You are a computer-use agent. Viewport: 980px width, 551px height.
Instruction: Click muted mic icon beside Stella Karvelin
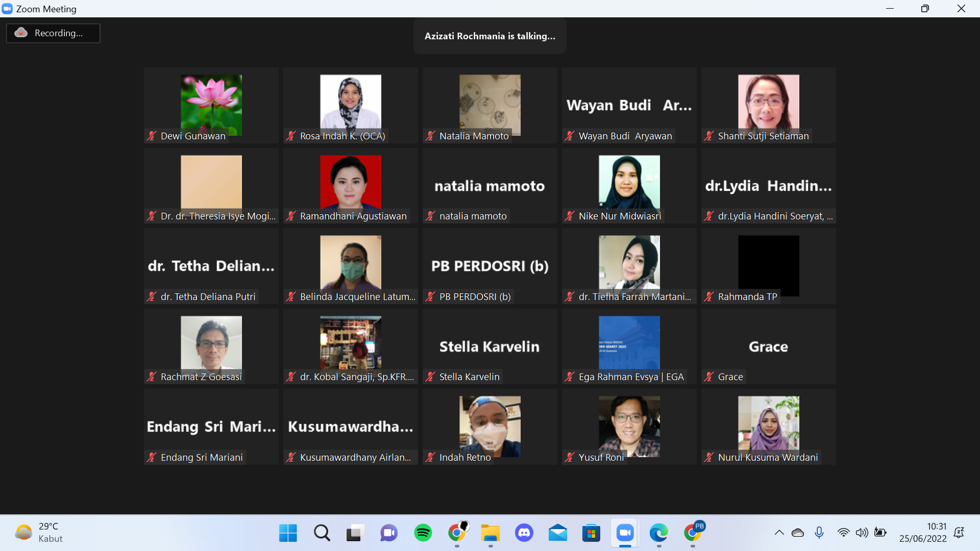pos(430,377)
